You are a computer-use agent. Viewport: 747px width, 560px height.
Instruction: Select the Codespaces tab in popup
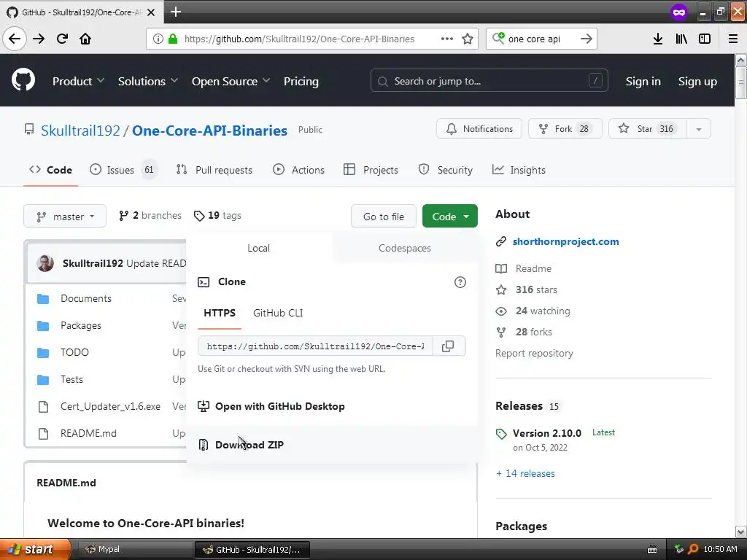(x=404, y=248)
